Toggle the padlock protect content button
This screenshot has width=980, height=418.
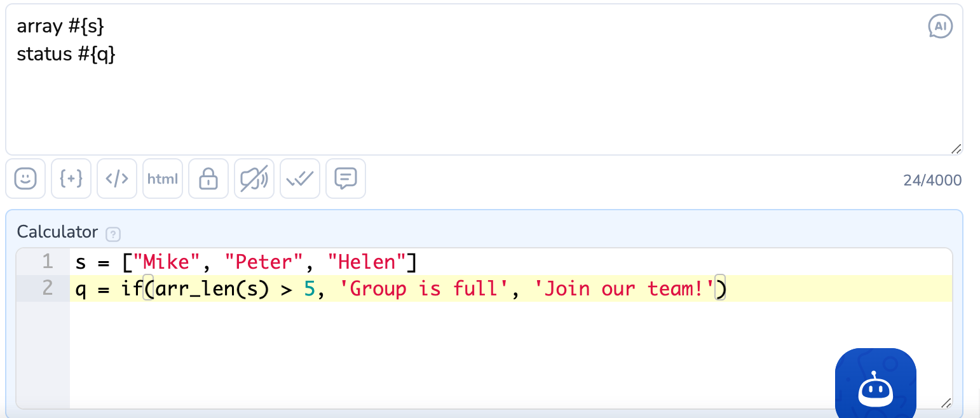tap(208, 179)
